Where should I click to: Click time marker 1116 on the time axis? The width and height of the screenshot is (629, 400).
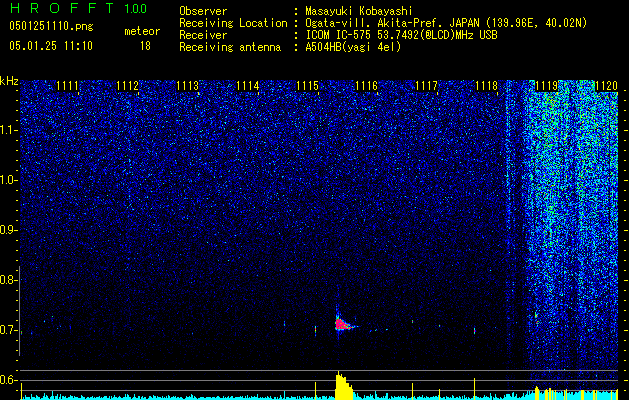pos(367,86)
